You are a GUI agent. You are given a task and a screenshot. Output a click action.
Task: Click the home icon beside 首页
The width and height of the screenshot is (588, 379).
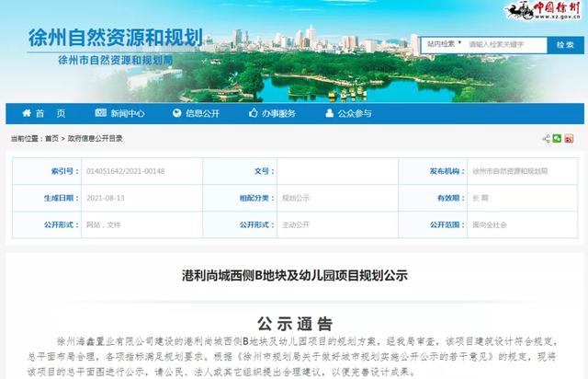point(23,113)
